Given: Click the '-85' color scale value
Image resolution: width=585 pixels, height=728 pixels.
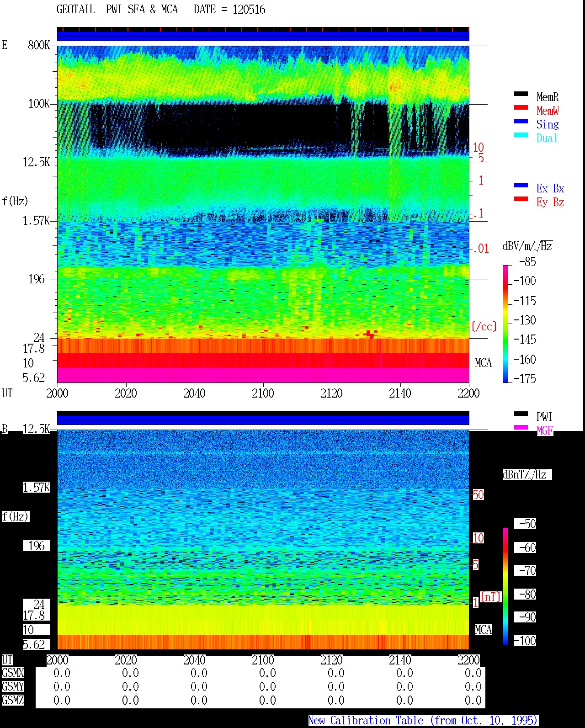Looking at the screenshot, I should point(527,262).
